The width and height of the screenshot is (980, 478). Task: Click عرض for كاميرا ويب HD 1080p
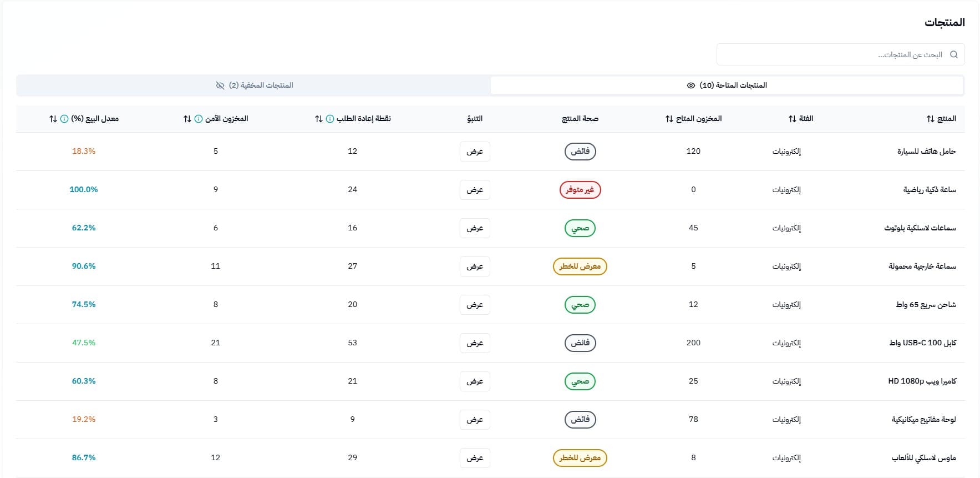pyautogui.click(x=475, y=381)
